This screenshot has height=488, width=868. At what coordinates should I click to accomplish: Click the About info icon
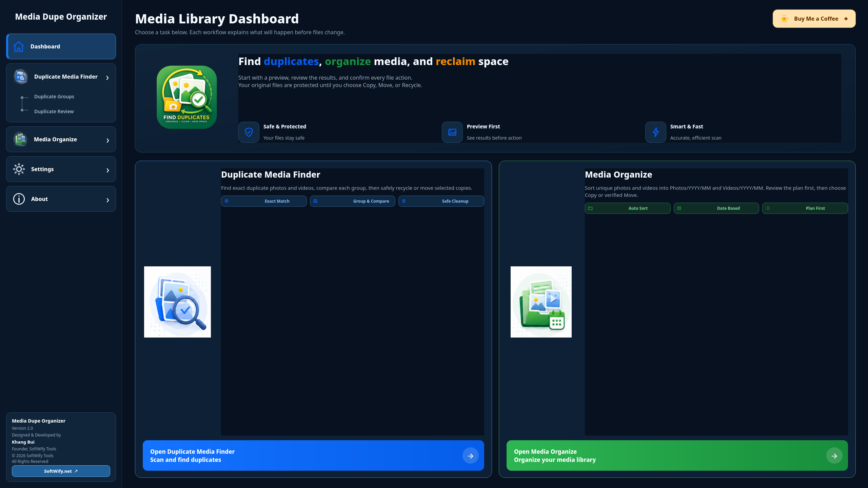[x=19, y=199]
